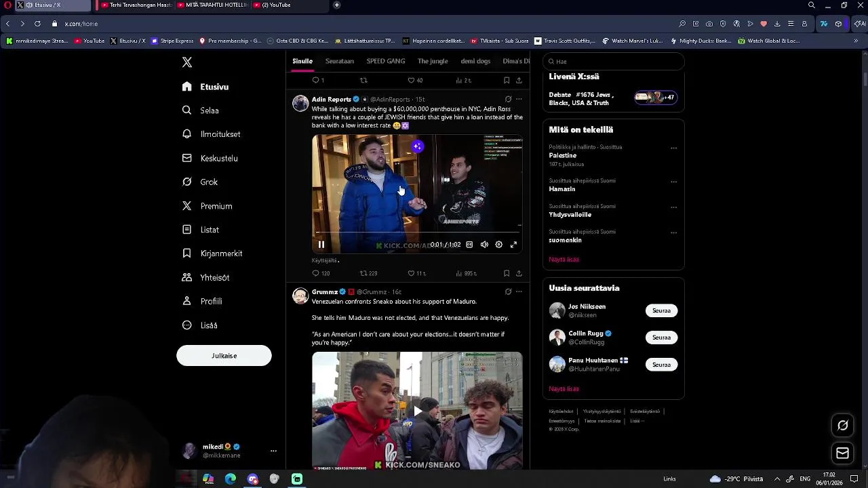Open options for Hamasin trend
The width and height of the screenshot is (868, 488).
pos(673,182)
